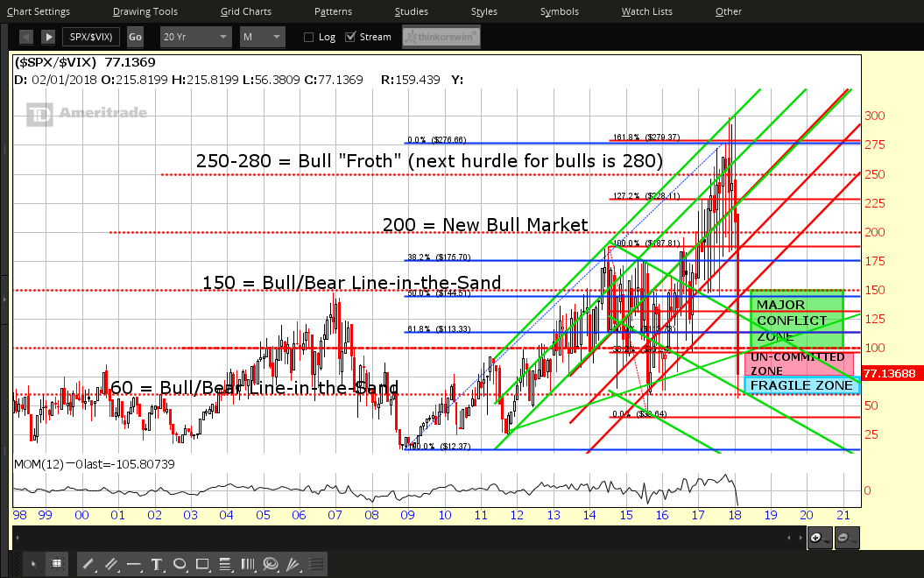
Task: Select the parallel channel drawing tool
Action: (x=111, y=564)
